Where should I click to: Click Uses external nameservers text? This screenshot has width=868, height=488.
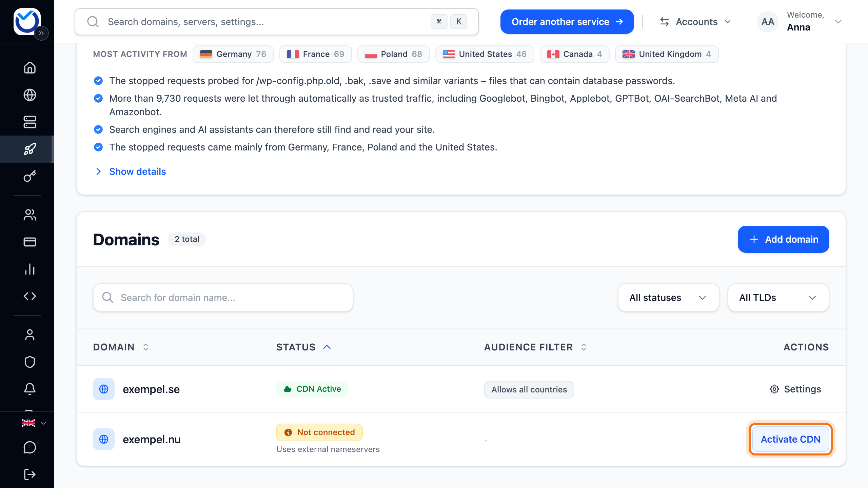pos(328,449)
